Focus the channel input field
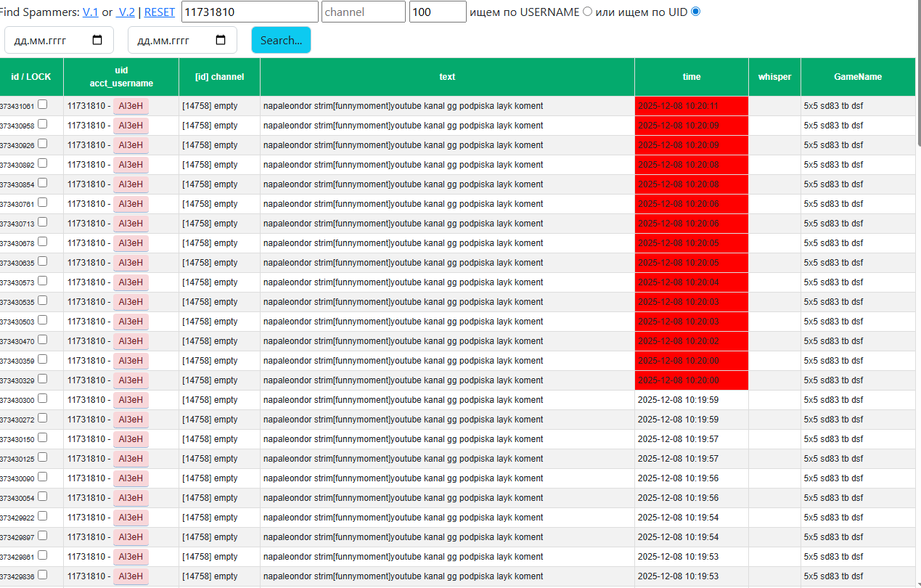 tap(364, 12)
